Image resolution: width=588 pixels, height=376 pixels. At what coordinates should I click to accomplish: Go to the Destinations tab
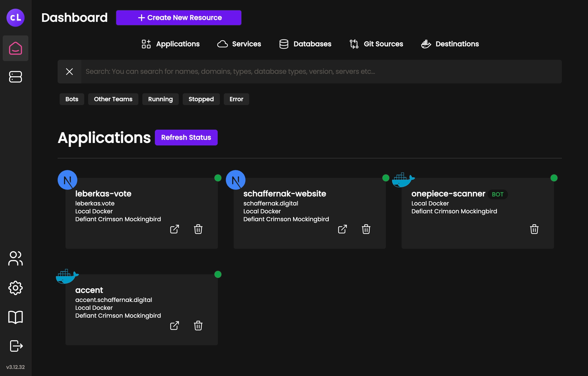(x=450, y=44)
